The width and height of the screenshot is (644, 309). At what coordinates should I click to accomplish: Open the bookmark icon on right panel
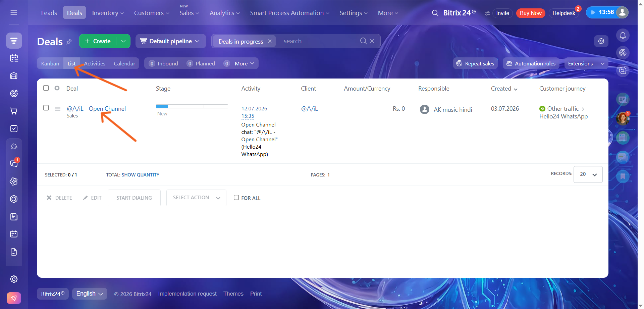click(x=623, y=176)
